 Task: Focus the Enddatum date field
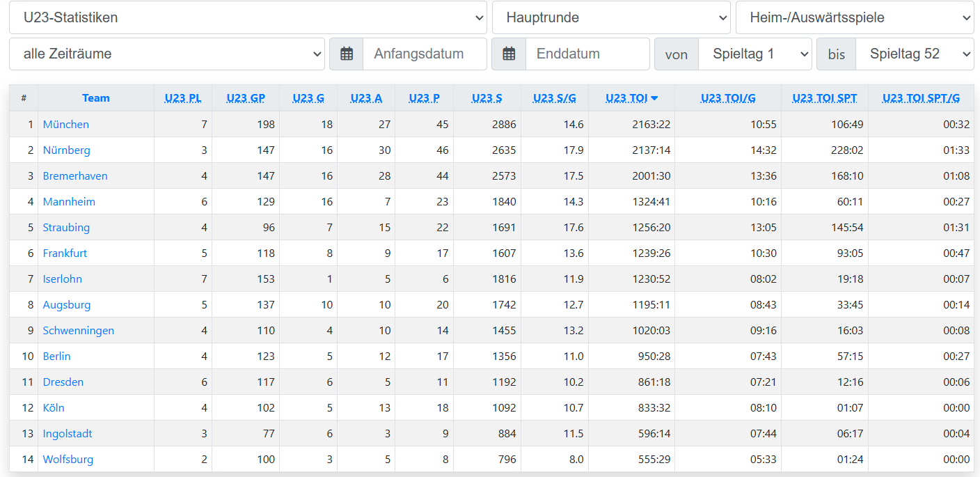tap(587, 54)
